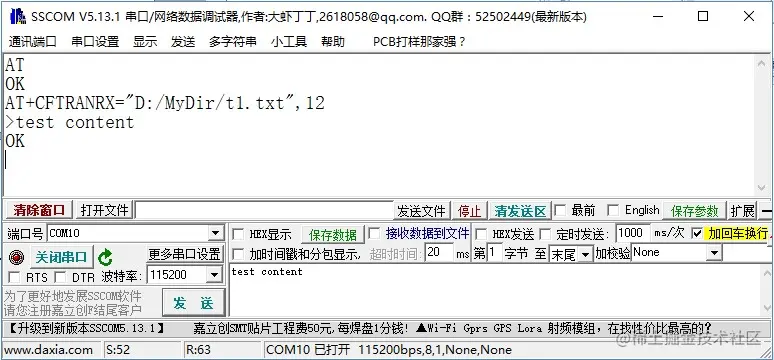Open the 通讯端口 menu

(33, 41)
